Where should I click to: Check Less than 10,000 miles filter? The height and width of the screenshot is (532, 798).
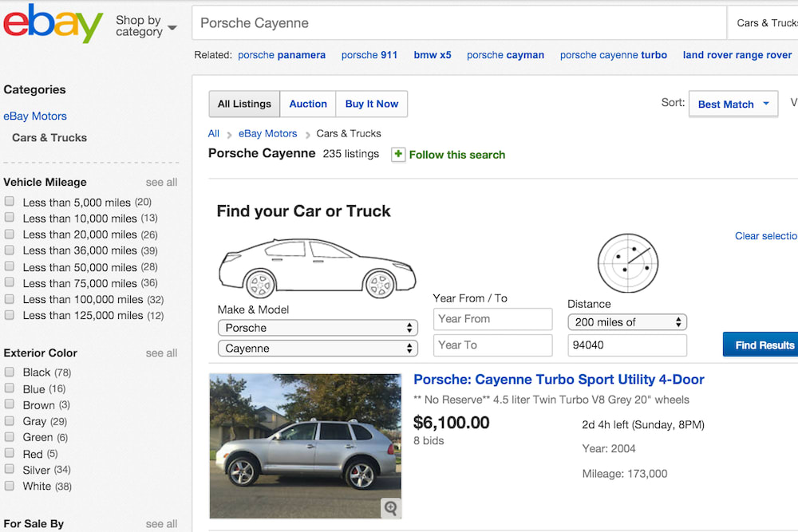click(x=9, y=218)
